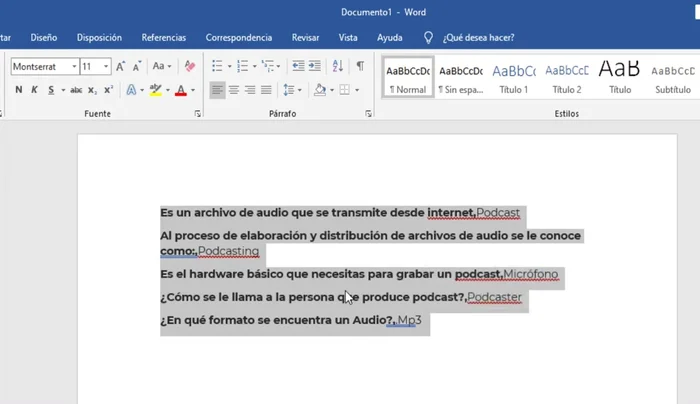
Task: Click the font size 11 box
Action: pos(91,67)
